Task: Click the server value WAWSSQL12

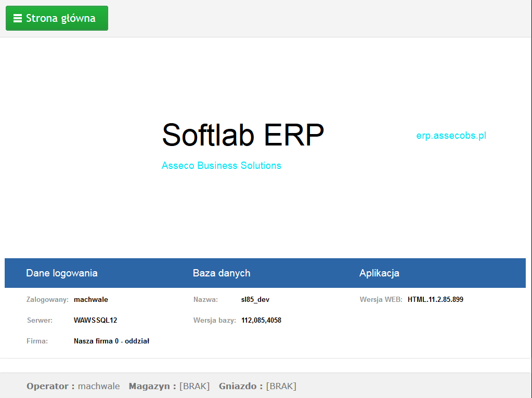Action: tap(95, 321)
